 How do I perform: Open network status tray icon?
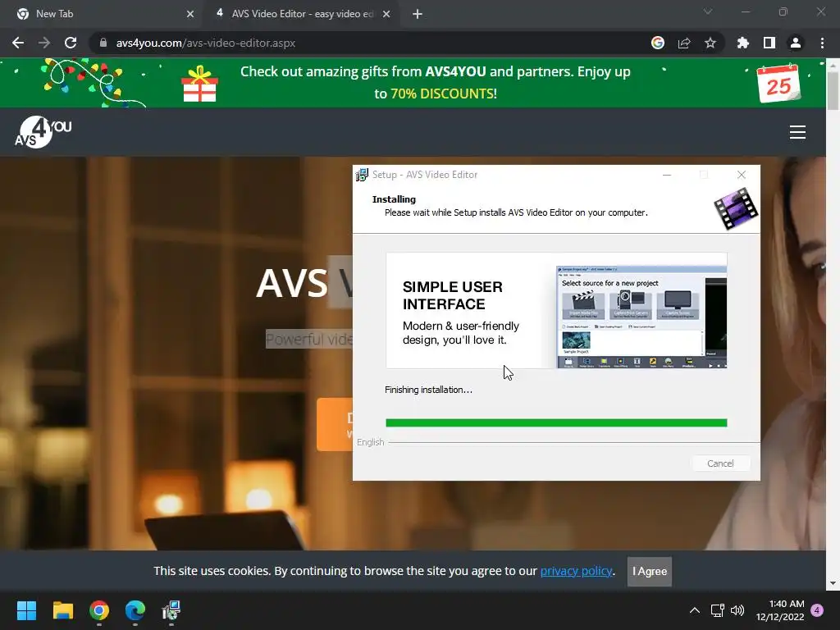pyautogui.click(x=717, y=610)
